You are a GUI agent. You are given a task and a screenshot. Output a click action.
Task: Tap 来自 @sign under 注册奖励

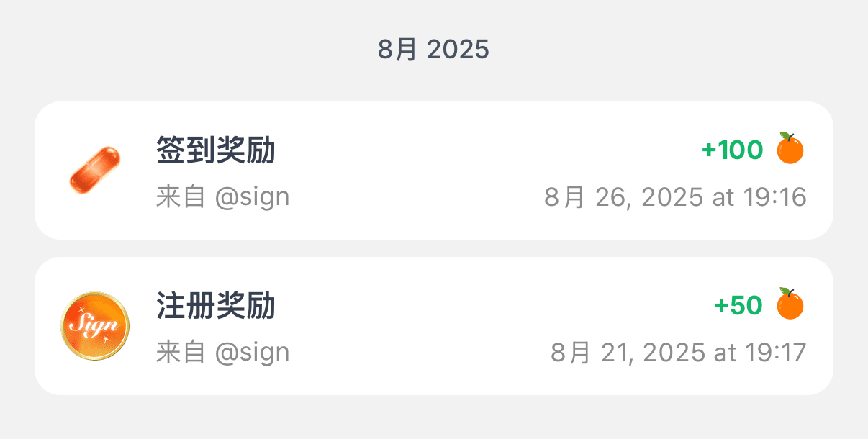(223, 352)
